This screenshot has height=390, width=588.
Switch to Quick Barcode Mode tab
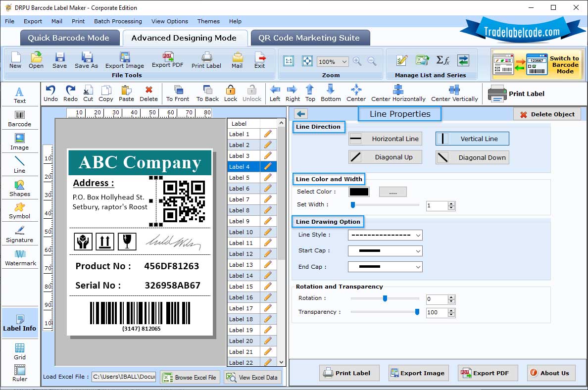[x=70, y=38]
